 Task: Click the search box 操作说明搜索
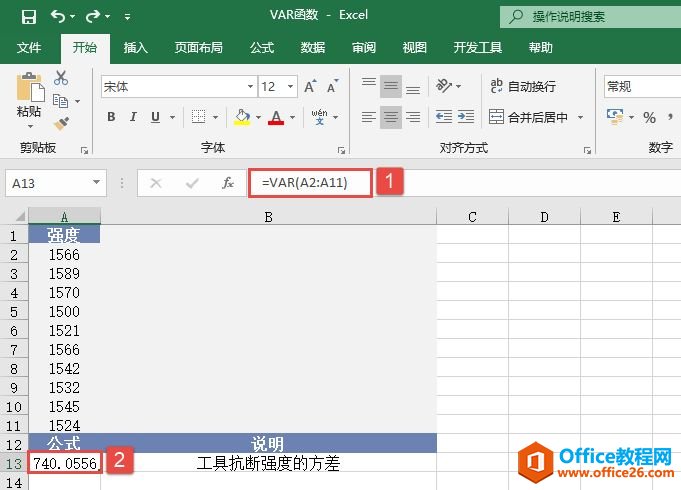point(590,17)
